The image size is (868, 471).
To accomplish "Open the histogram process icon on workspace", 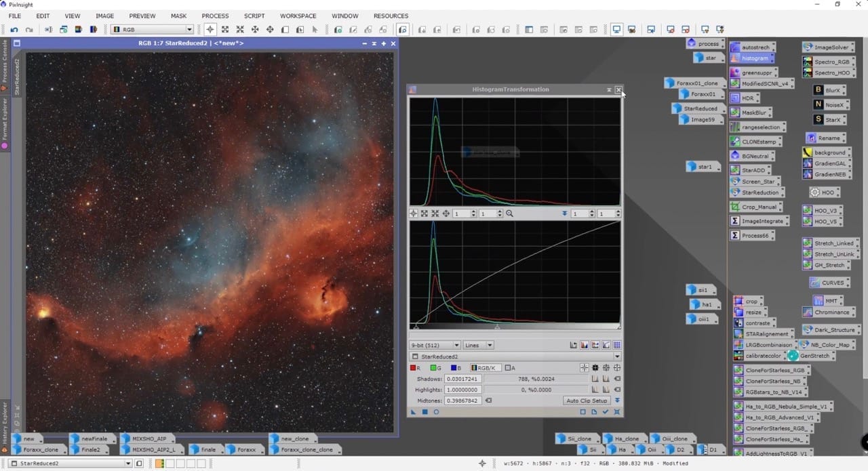I will pyautogui.click(x=751, y=58).
